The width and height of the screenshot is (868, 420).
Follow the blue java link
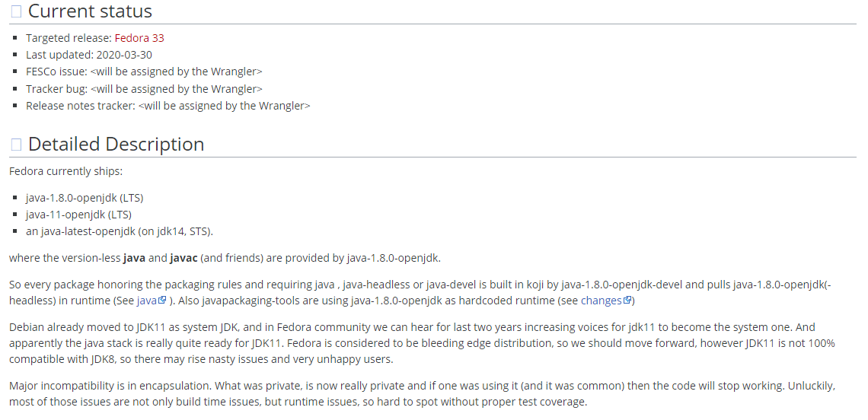(x=146, y=301)
